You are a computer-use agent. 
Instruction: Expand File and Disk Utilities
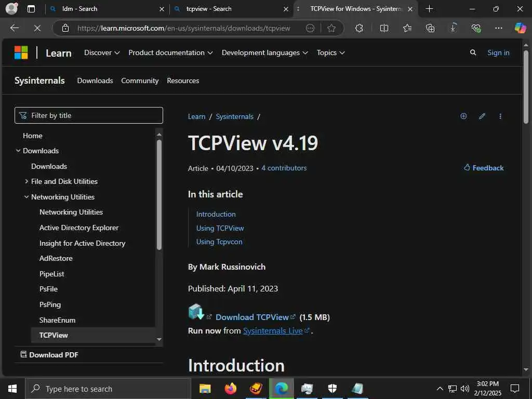(x=26, y=181)
